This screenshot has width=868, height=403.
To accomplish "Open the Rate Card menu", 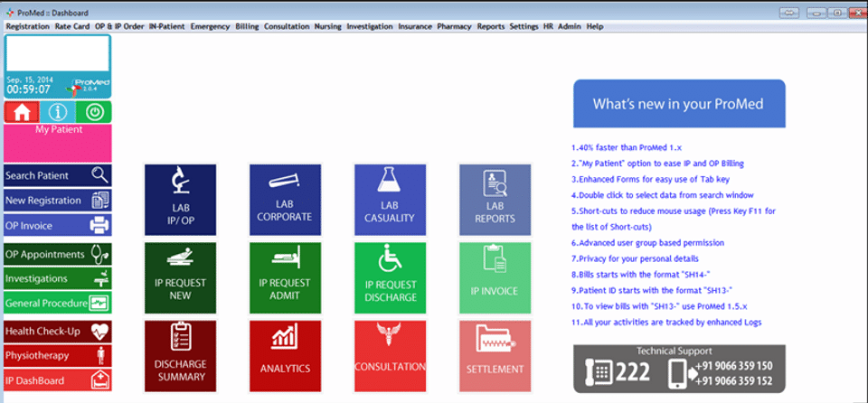I will 72,26.
